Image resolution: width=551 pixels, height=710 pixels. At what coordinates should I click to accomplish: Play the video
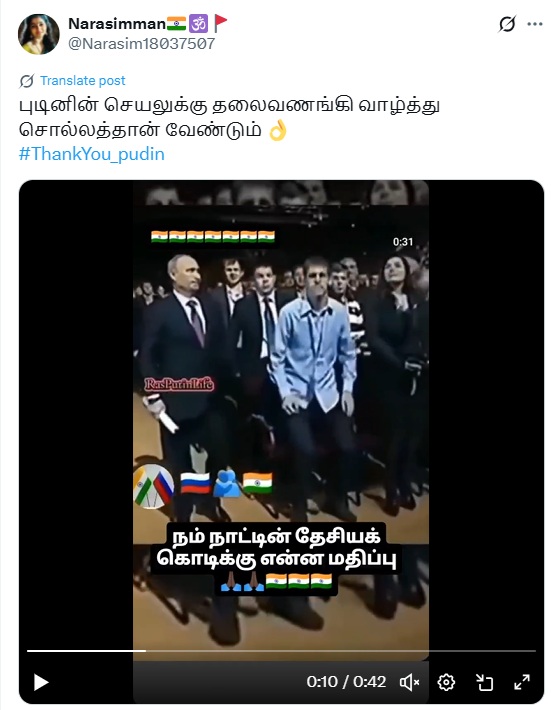pos(41,682)
